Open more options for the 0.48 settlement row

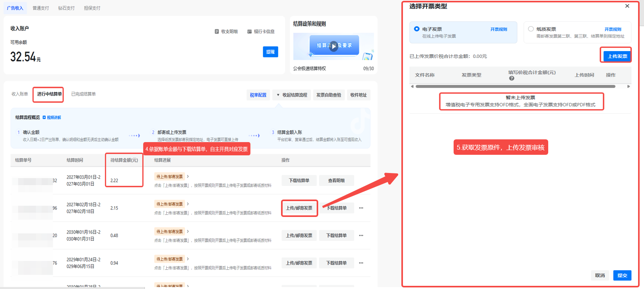pos(361,236)
